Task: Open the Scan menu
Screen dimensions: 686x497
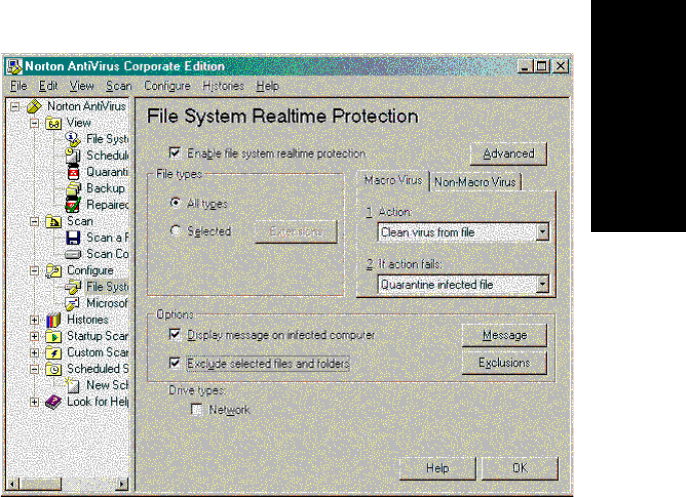Action: pyautogui.click(x=119, y=86)
